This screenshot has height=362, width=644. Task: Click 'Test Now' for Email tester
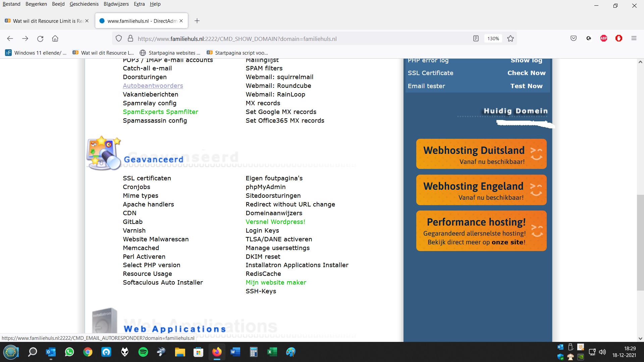526,86
